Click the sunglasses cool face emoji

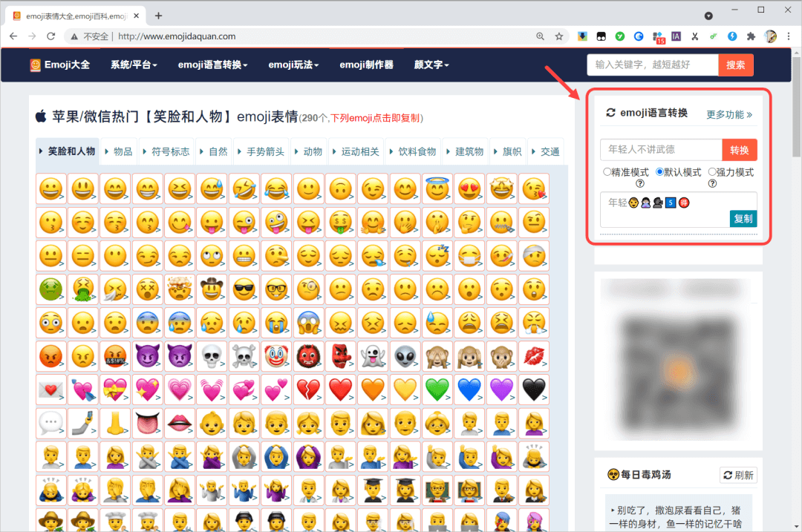[244, 289]
